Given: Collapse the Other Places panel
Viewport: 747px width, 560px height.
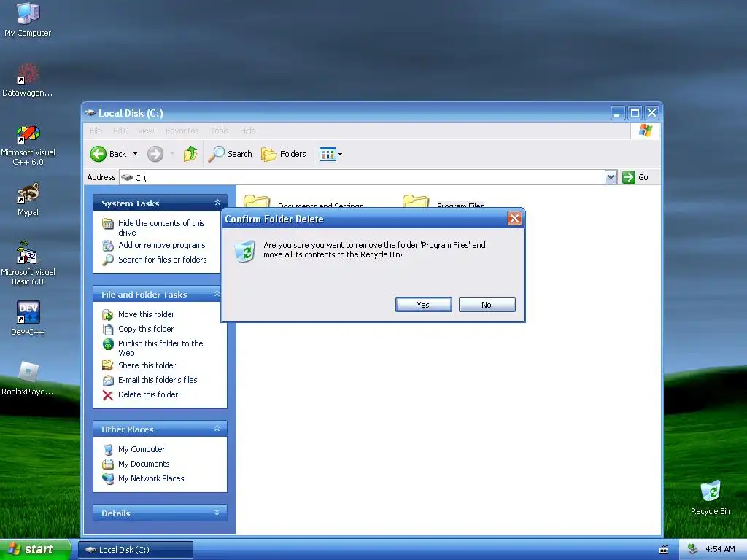Looking at the screenshot, I should (x=217, y=429).
